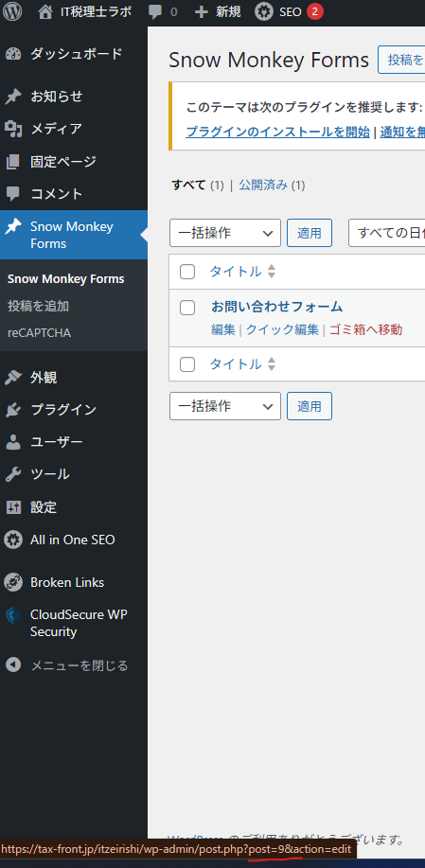Open the bottom 一括操作 dropdown
The width and height of the screenshot is (425, 868).
coord(225,406)
